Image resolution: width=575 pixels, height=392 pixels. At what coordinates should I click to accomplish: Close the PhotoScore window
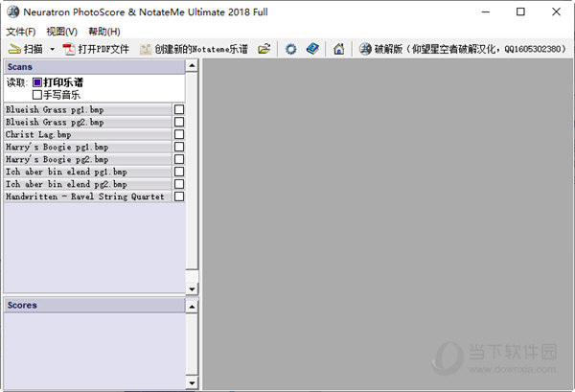[556, 12]
